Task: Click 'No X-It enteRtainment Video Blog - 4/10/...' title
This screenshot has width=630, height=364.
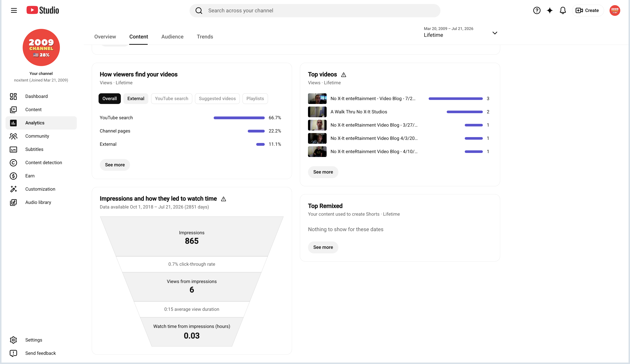Action: coord(374,152)
